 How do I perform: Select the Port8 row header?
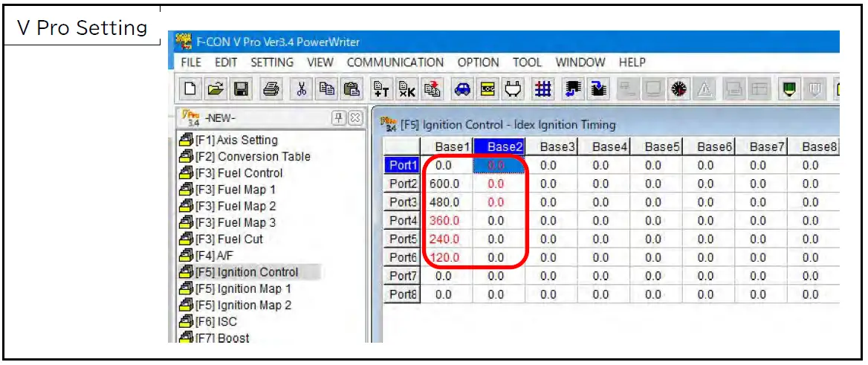pyautogui.click(x=402, y=294)
